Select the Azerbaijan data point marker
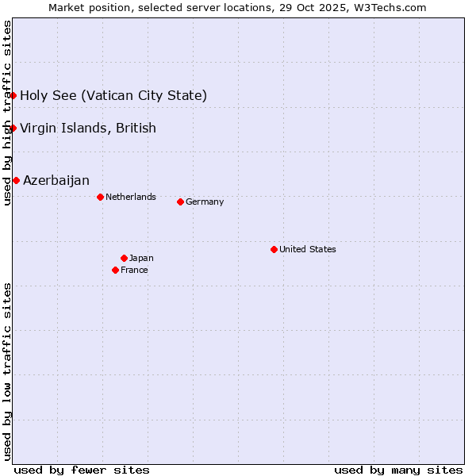The height and width of the screenshot is (476, 476). (16, 180)
